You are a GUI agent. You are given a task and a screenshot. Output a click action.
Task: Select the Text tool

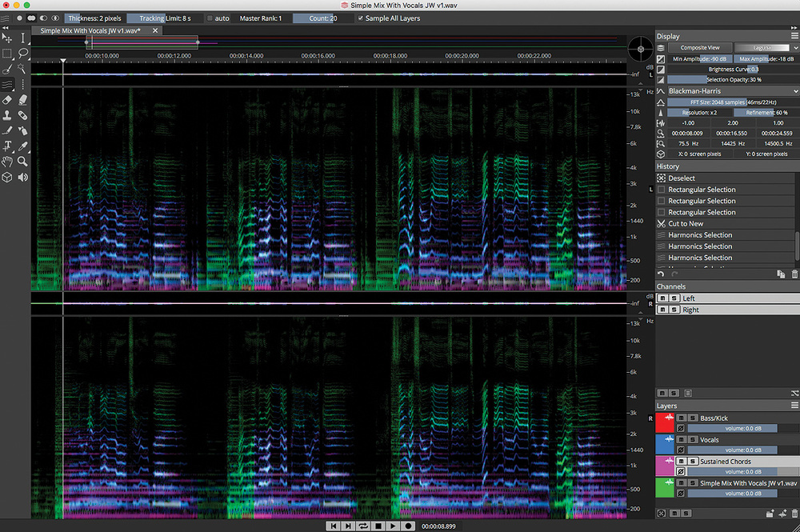pyautogui.click(x=7, y=146)
